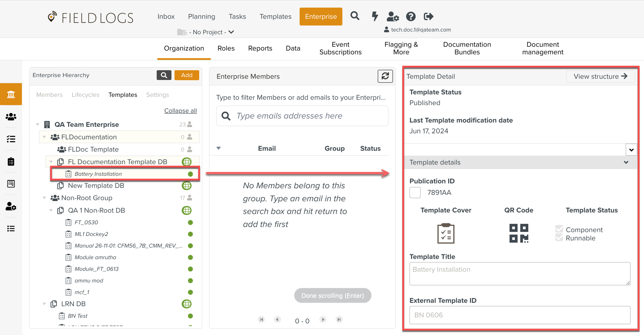This screenshot has height=335, width=644.
Task: Click the orange Add button
Action: pyautogui.click(x=187, y=75)
